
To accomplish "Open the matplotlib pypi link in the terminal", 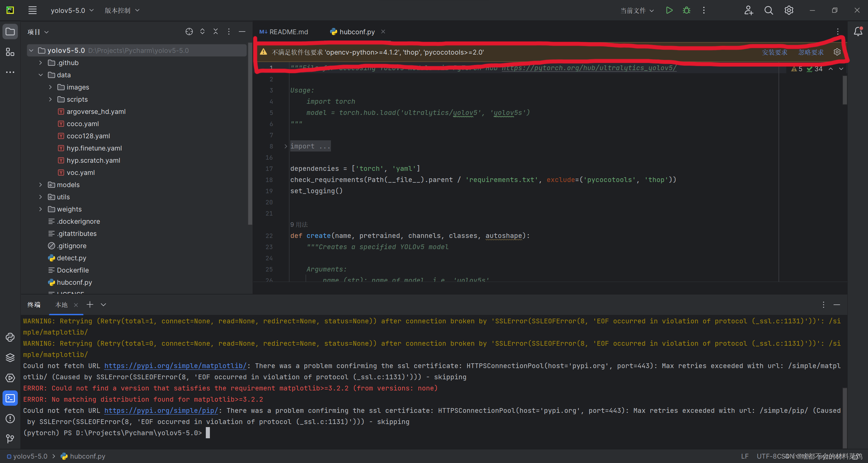I will 175,366.
